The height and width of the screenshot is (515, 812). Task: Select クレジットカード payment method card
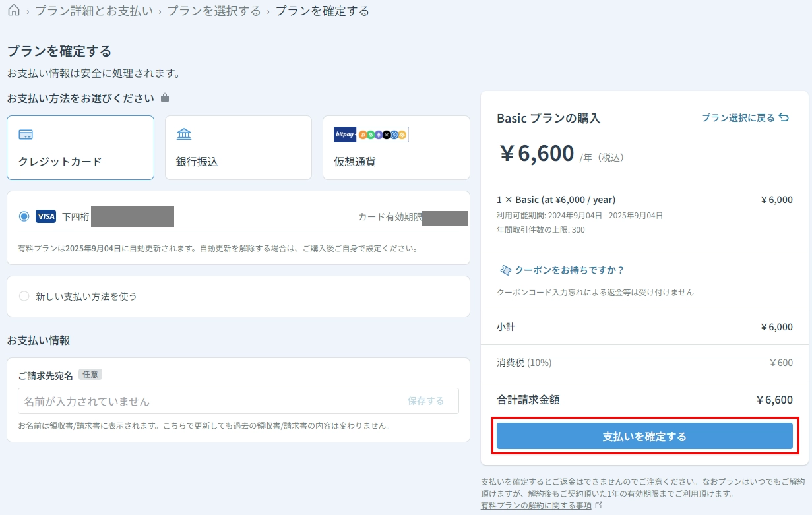[x=80, y=148]
